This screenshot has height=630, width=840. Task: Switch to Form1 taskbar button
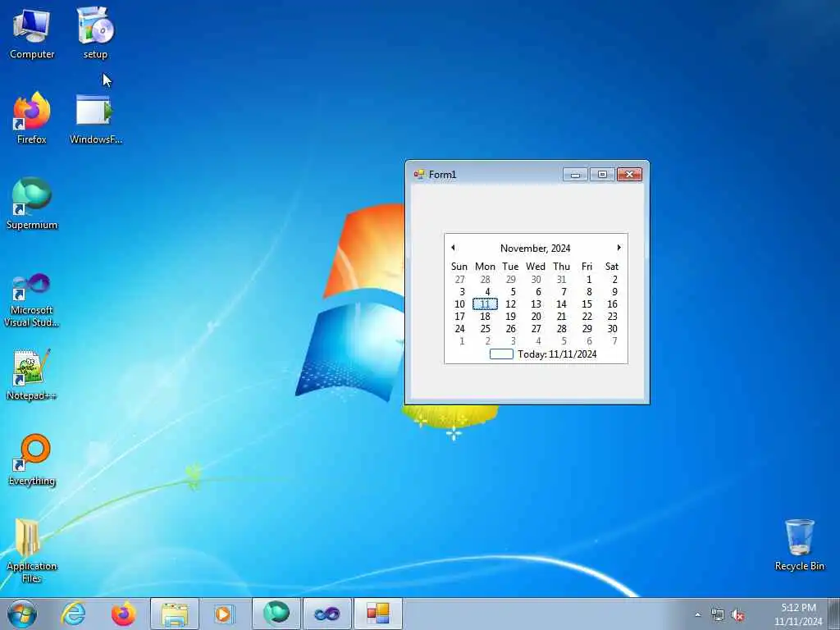(377, 614)
